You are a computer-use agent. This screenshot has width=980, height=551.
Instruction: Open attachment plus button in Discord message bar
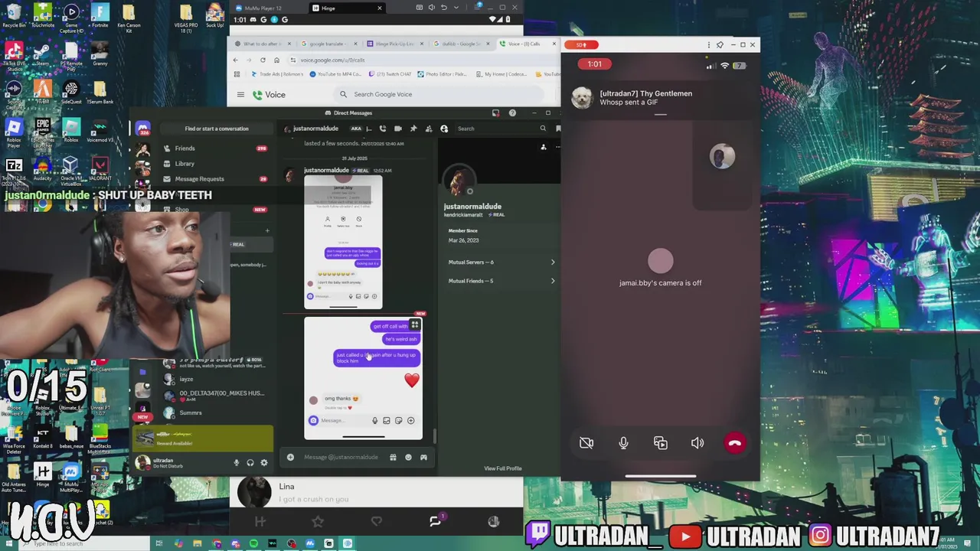click(x=290, y=457)
